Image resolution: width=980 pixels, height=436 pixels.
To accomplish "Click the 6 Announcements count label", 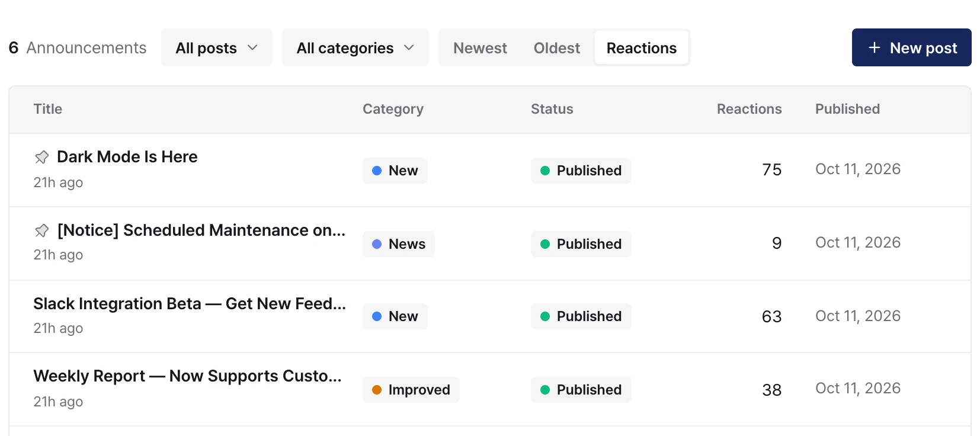I will click(78, 48).
